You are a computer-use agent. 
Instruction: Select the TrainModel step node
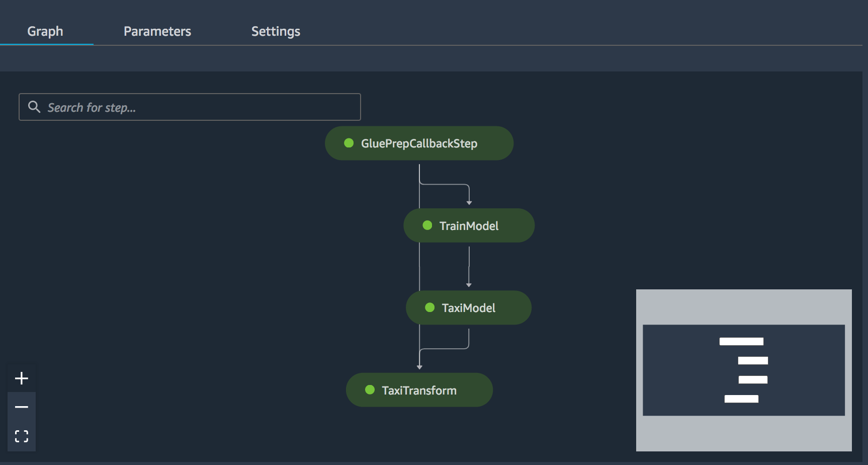pyautogui.click(x=469, y=225)
